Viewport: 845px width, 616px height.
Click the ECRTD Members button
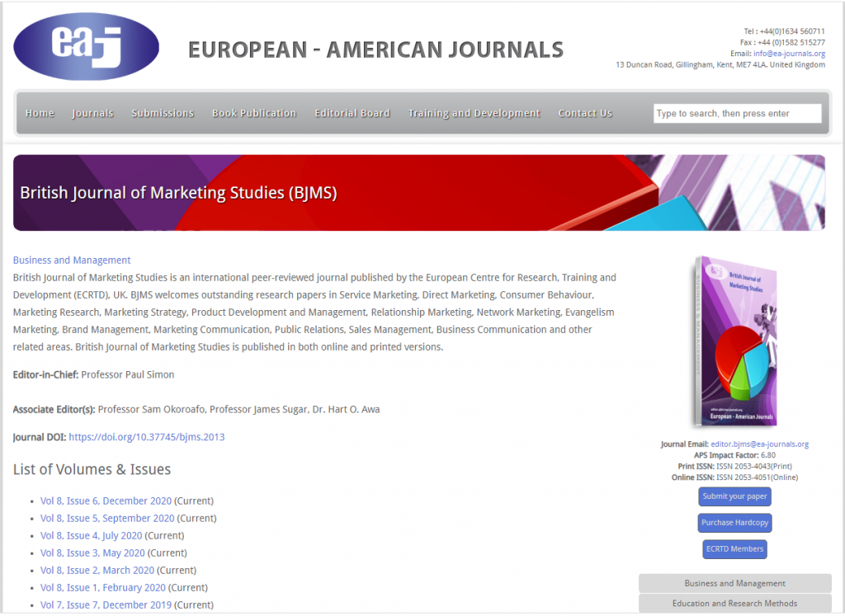point(734,549)
